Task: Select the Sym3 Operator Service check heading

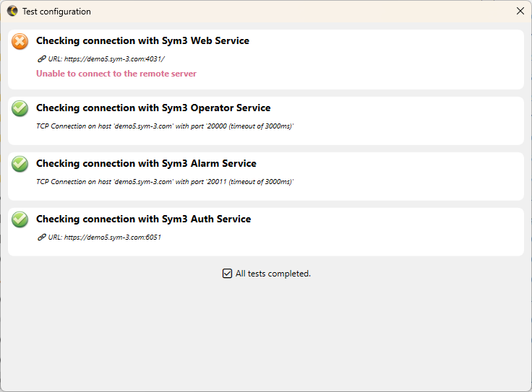Action: coord(153,108)
